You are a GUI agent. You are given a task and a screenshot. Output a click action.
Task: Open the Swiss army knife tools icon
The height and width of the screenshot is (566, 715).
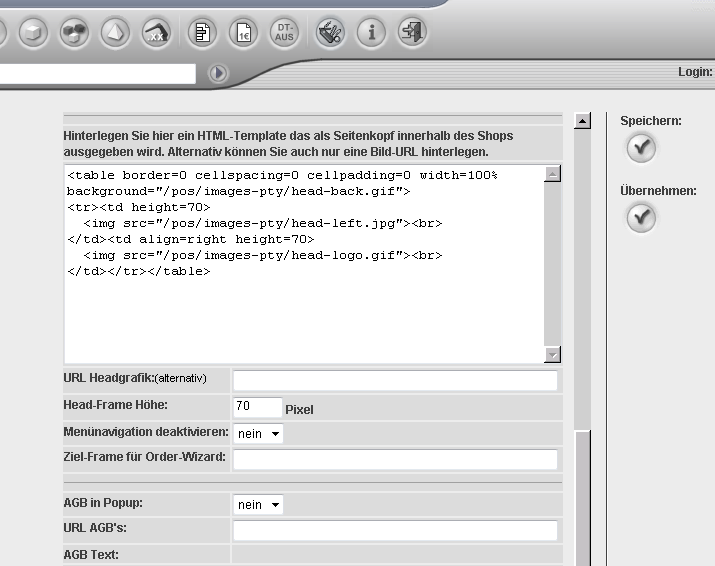[x=331, y=33]
